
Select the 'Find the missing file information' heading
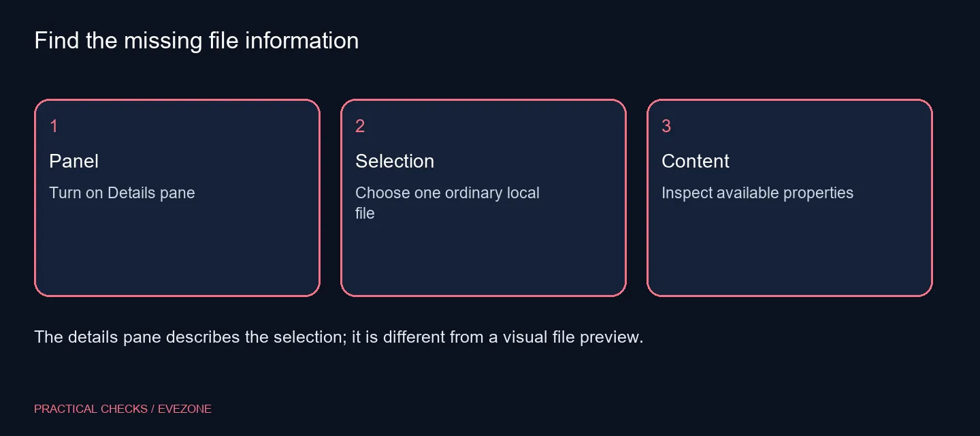pos(197,41)
